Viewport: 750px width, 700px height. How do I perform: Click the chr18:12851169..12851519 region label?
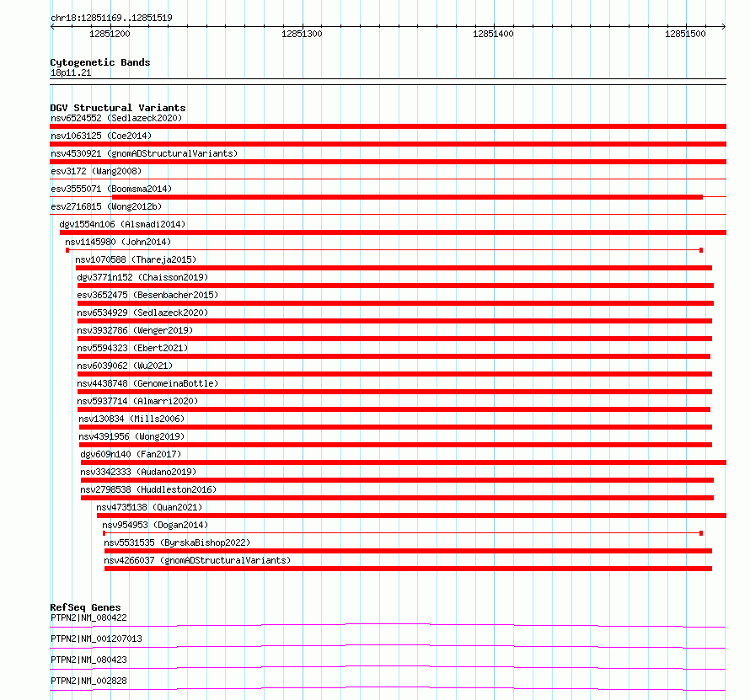[x=111, y=18]
